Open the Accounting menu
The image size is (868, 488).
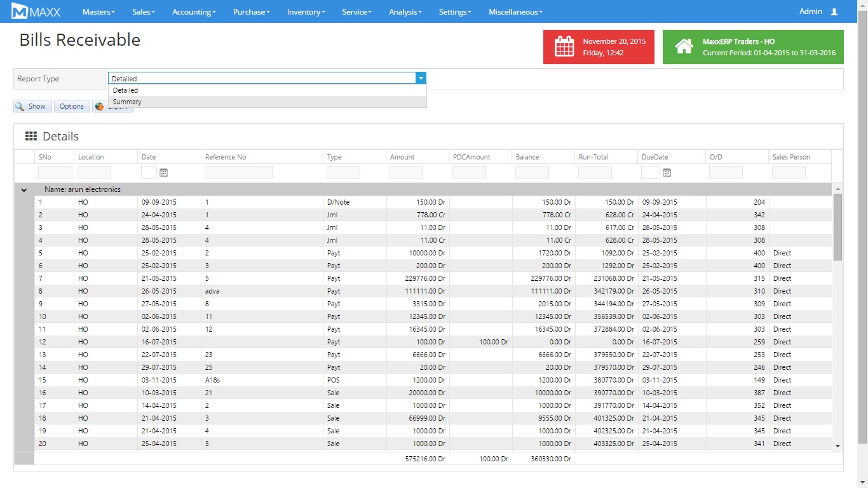(x=194, y=12)
